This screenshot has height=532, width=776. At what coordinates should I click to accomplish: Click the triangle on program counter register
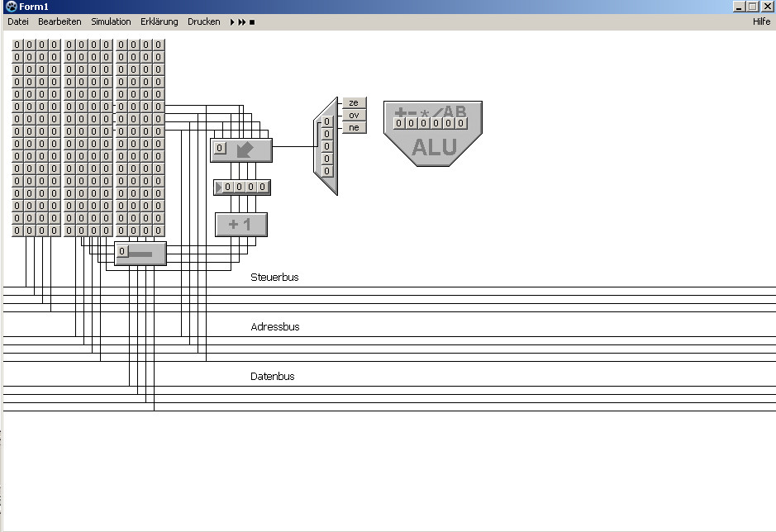(x=219, y=188)
